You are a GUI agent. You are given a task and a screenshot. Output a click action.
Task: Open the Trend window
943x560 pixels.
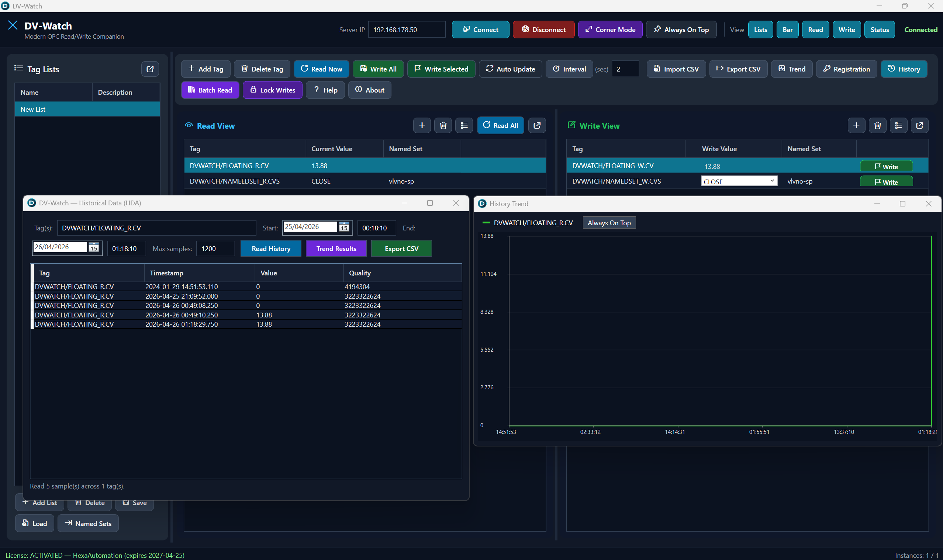coord(792,69)
